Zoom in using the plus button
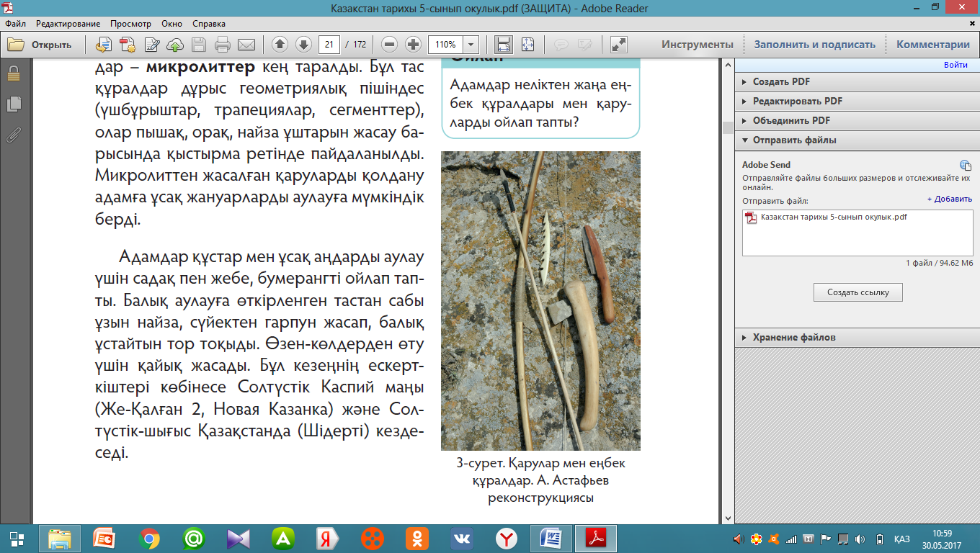Screen dimensions: 980x553 413,45
